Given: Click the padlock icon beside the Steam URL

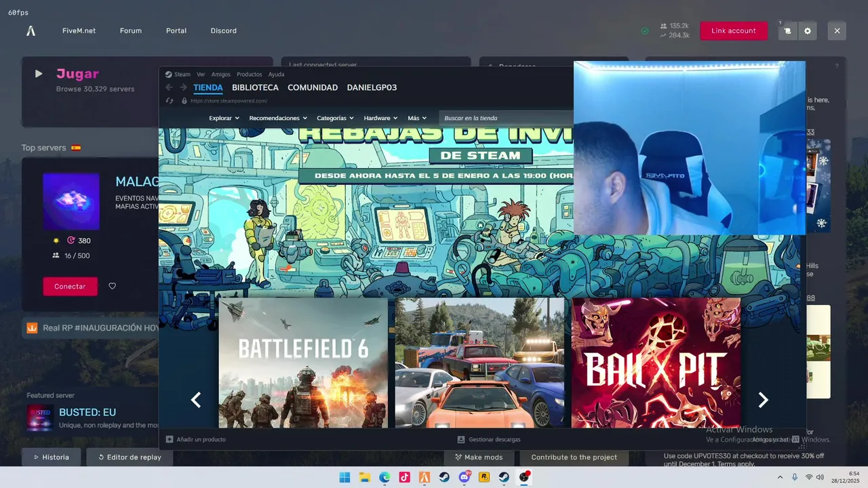Looking at the screenshot, I should [x=184, y=101].
